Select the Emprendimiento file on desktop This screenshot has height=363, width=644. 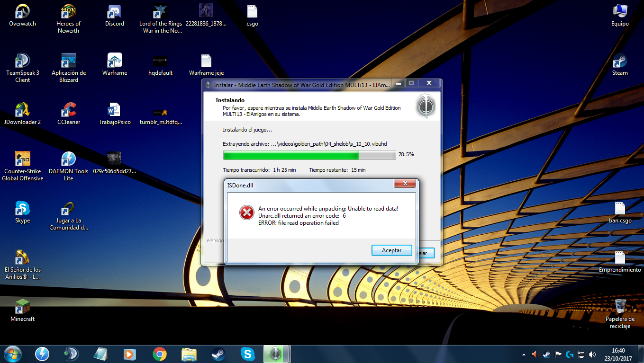620,262
